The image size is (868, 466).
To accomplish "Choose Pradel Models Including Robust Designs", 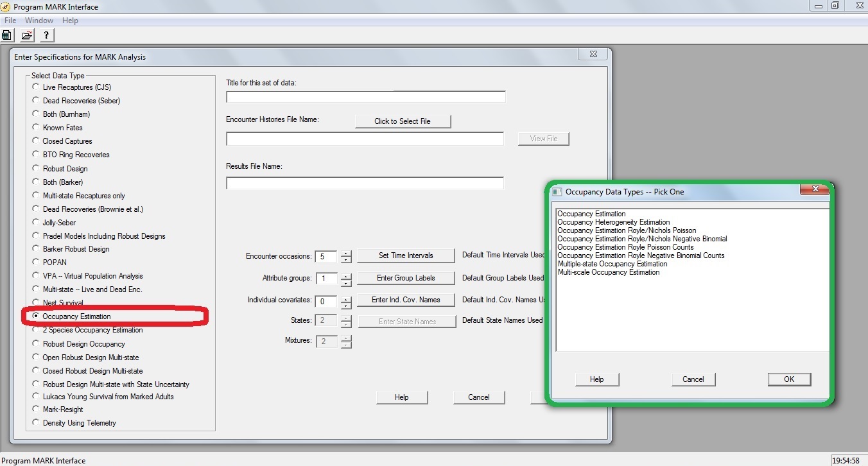I will coord(99,236).
